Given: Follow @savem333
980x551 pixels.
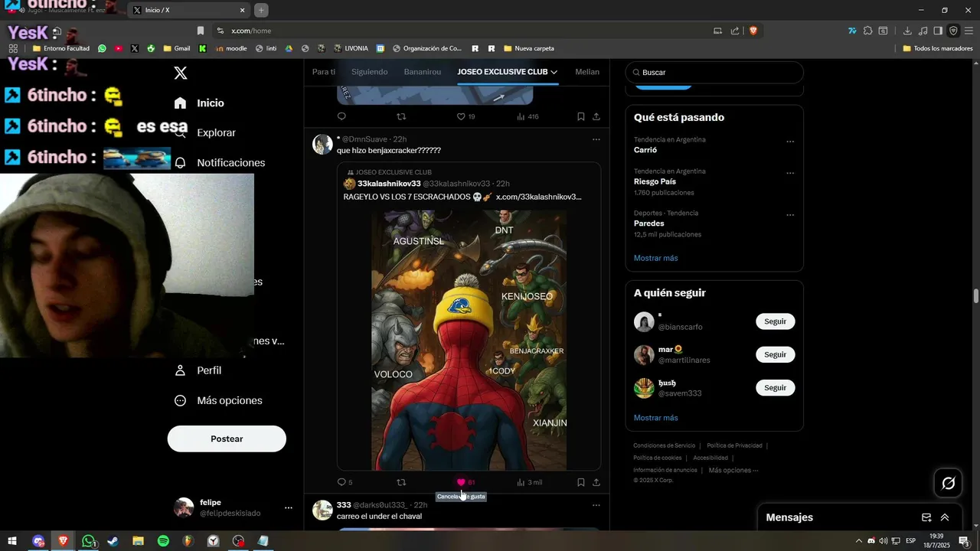Looking at the screenshot, I should coord(775,387).
